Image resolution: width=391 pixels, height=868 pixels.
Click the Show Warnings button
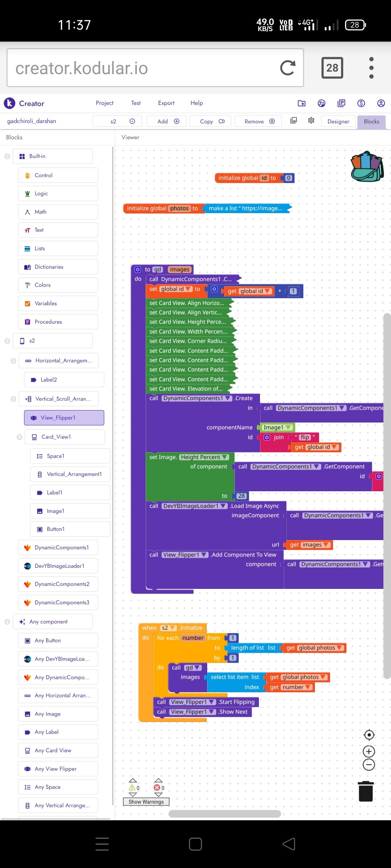point(146,802)
